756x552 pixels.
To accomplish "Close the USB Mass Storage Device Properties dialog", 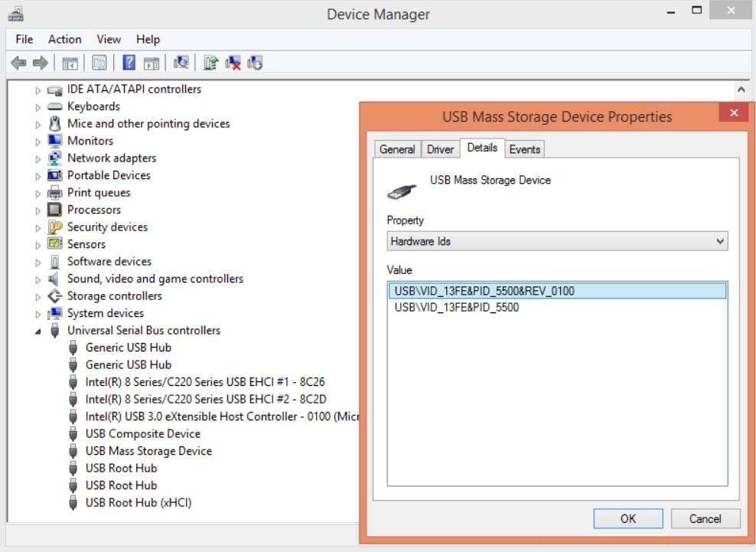I will pos(734,113).
